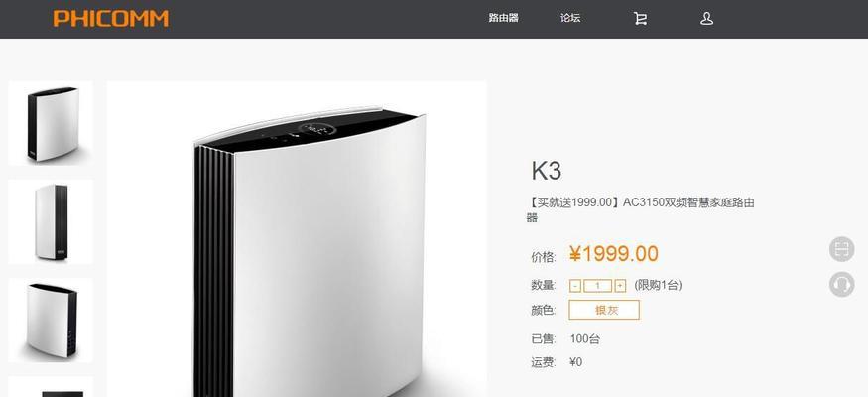Open the 路由器 menu item
868x397 pixels.
tap(503, 18)
